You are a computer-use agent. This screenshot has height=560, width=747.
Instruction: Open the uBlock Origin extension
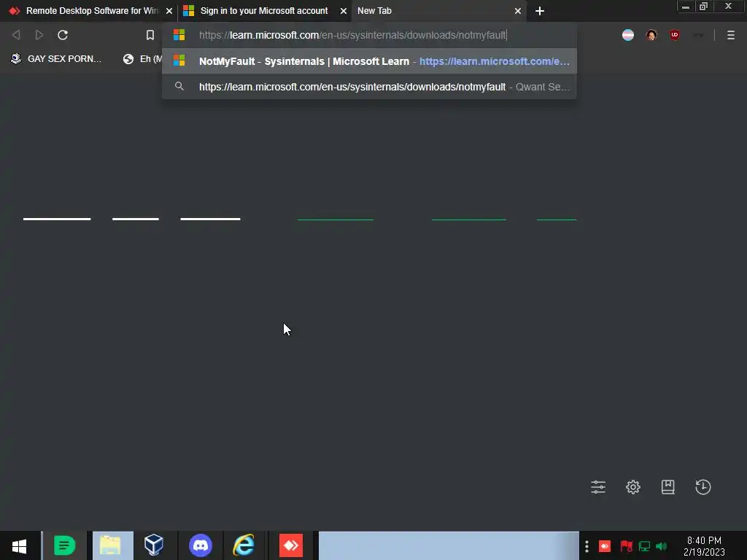coord(674,35)
